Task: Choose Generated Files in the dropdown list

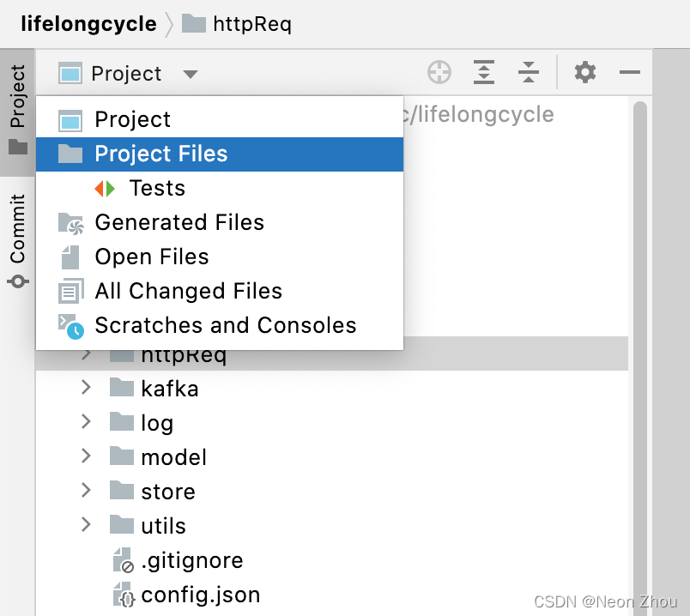Action: 179,223
